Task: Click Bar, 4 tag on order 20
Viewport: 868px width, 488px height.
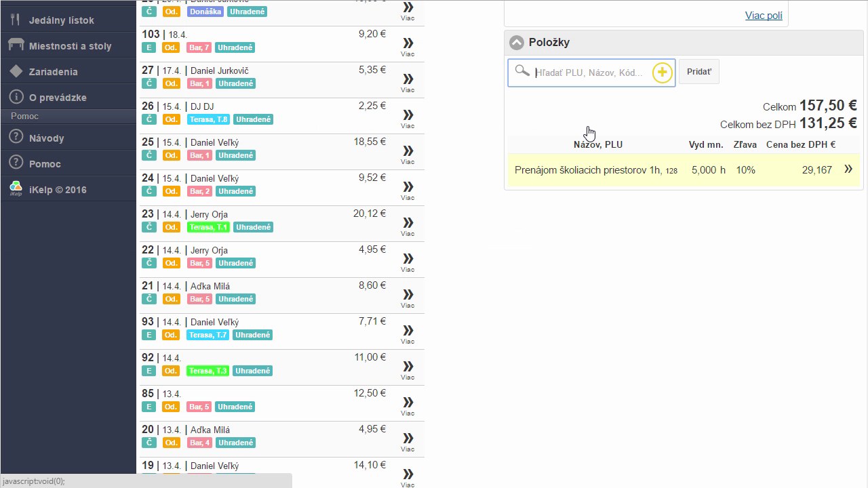Action: pyautogui.click(x=200, y=443)
